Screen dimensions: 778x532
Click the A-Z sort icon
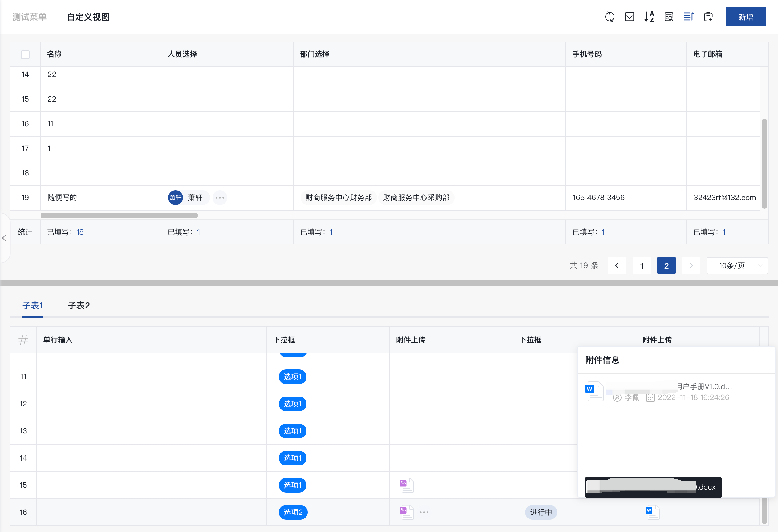[x=649, y=17]
